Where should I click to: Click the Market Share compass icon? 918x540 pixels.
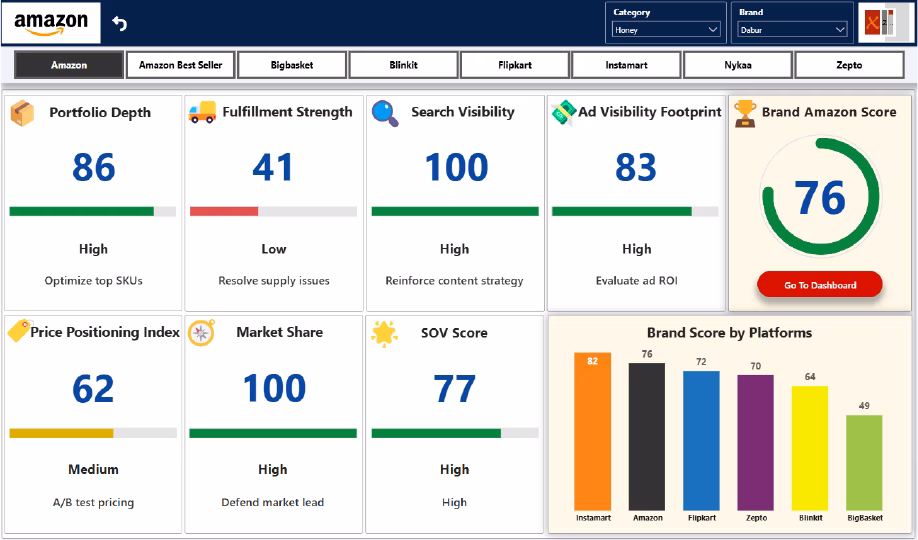point(201,333)
